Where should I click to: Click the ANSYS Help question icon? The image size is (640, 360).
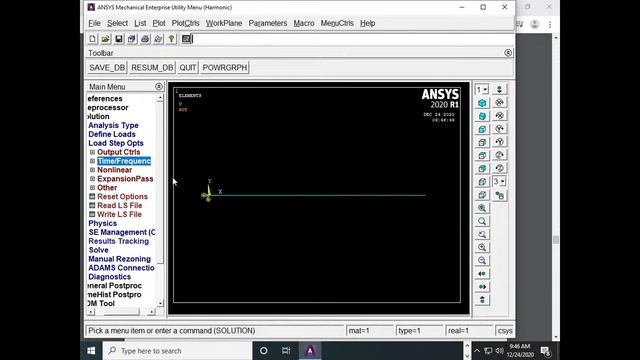click(x=171, y=39)
